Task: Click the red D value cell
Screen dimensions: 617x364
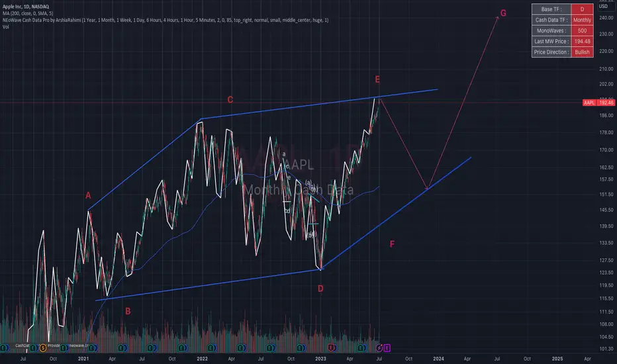Action: tap(583, 9)
